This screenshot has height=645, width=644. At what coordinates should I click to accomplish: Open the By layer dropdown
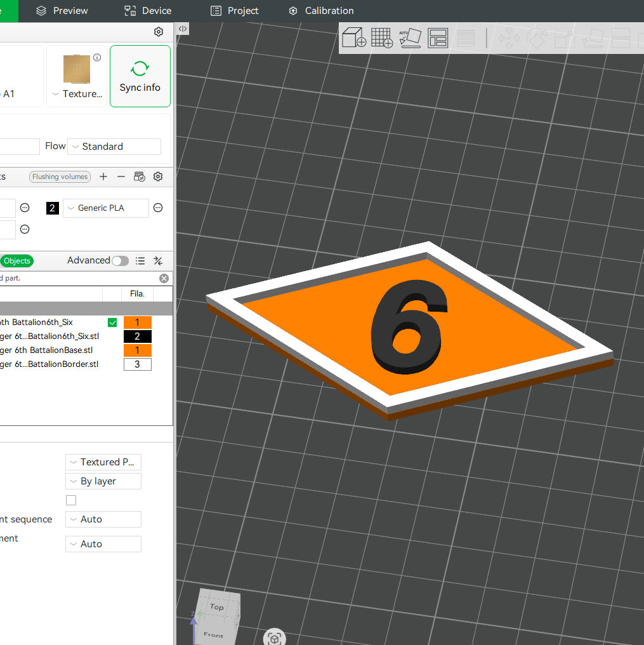click(x=103, y=481)
